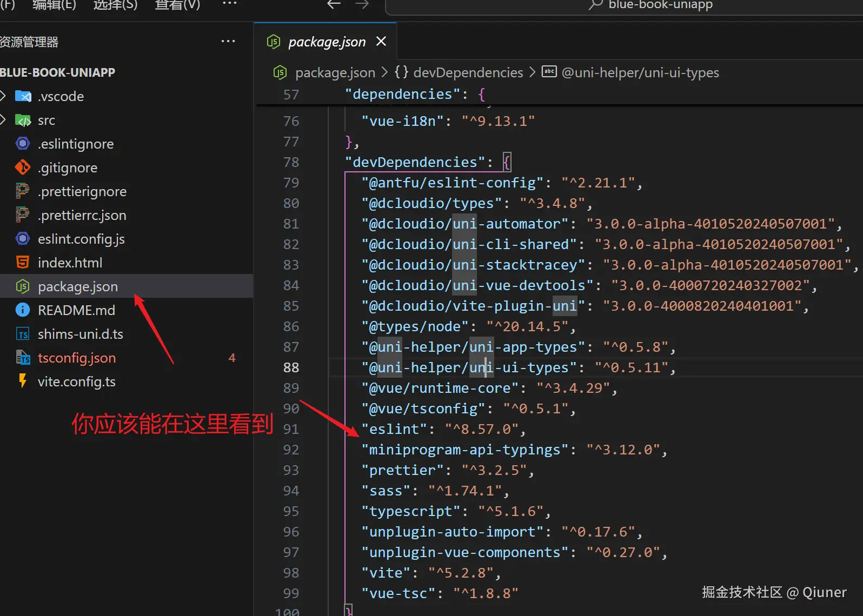This screenshot has width=863, height=616.
Task: Click the .eslintignore ESLint icon
Action: click(x=23, y=144)
